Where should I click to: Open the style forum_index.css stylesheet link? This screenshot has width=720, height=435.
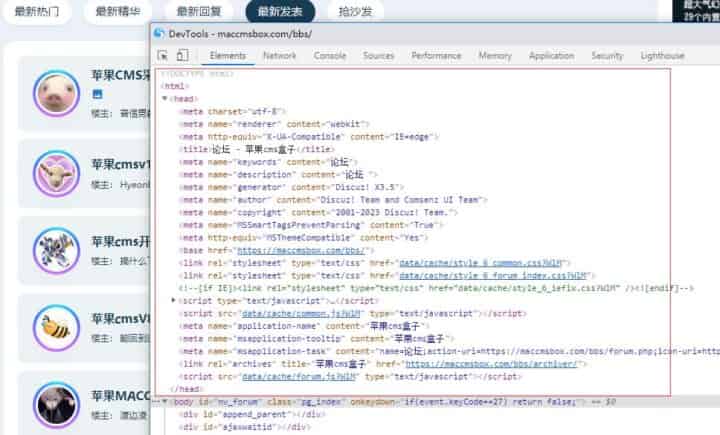493,276
